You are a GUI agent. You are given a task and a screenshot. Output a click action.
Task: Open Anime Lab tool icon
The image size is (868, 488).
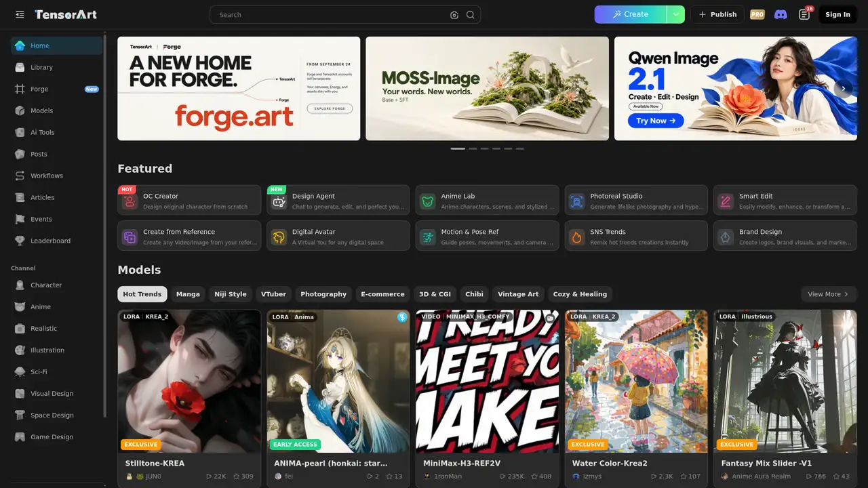point(427,201)
